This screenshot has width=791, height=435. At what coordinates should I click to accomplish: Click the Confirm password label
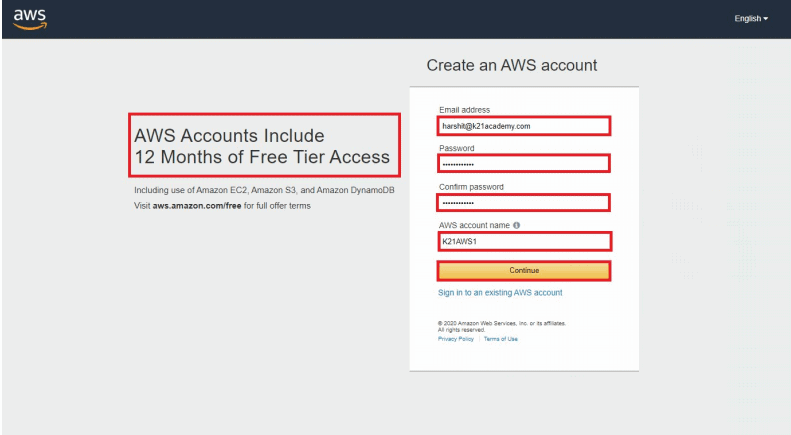coord(471,187)
